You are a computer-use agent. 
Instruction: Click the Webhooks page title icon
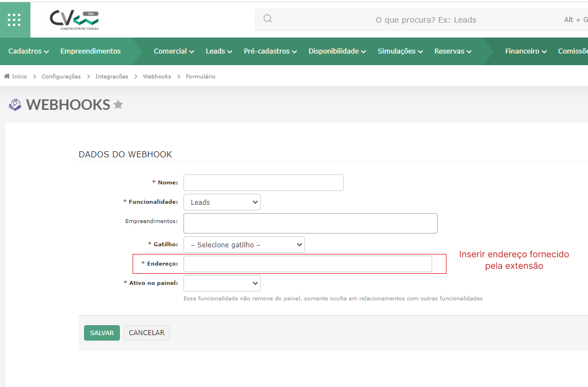pyautogui.click(x=15, y=105)
